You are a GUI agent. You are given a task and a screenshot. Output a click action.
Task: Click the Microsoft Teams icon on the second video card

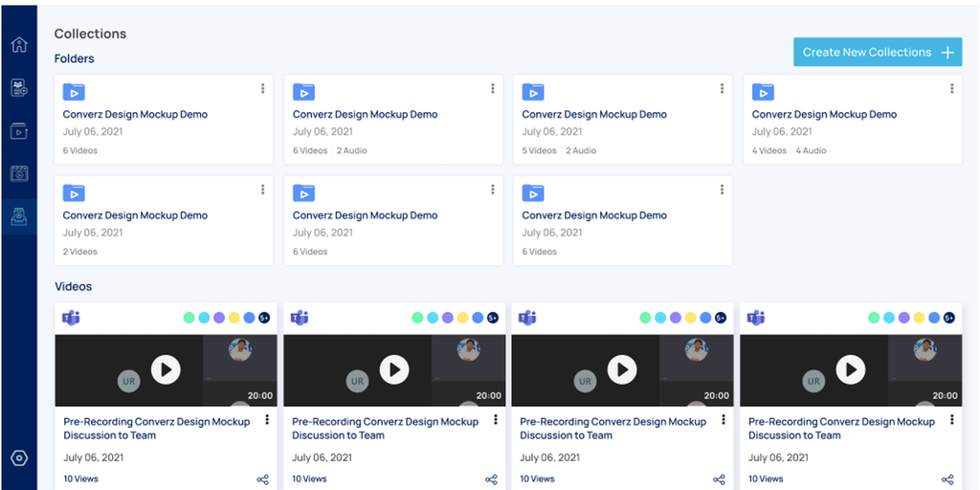coord(300,318)
